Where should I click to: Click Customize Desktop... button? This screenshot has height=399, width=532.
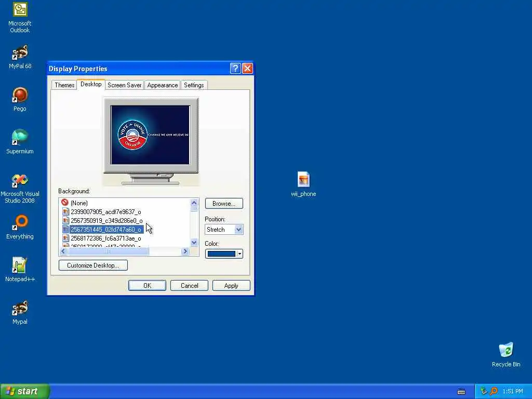[93, 265]
